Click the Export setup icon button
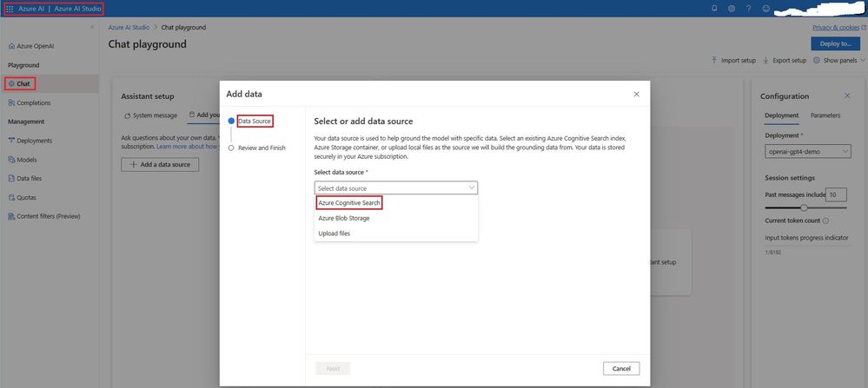This screenshot has width=868, height=388. point(785,60)
